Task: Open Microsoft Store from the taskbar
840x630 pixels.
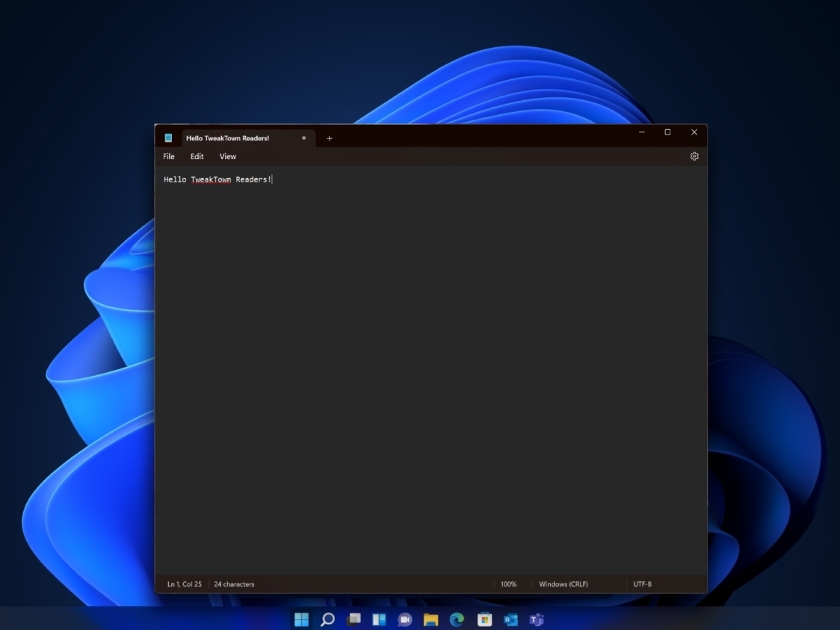Action: [x=484, y=620]
